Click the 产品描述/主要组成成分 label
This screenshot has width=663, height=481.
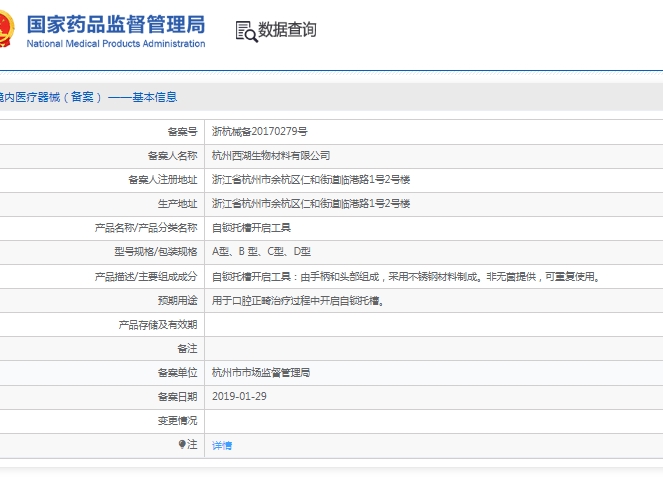pos(146,277)
